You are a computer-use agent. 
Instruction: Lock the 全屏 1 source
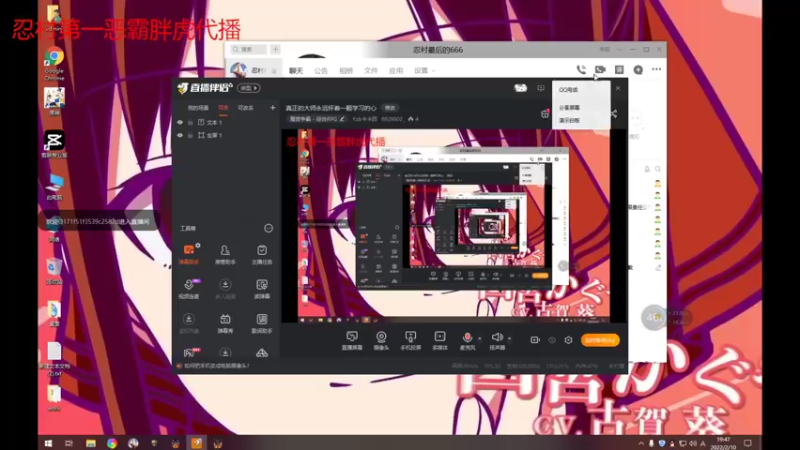tap(190, 135)
